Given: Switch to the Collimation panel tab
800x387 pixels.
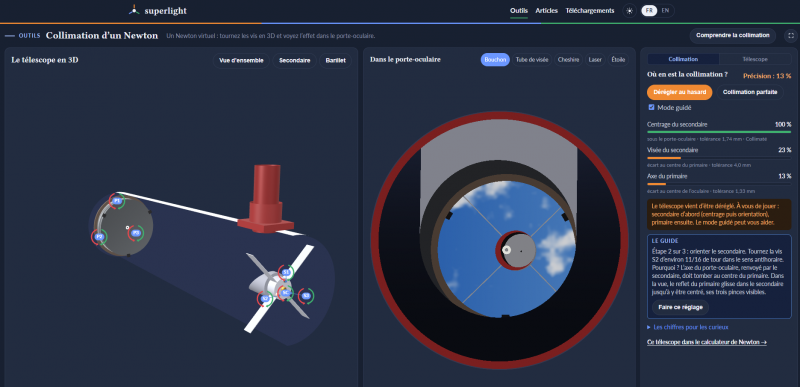Looking at the screenshot, I should point(683,59).
